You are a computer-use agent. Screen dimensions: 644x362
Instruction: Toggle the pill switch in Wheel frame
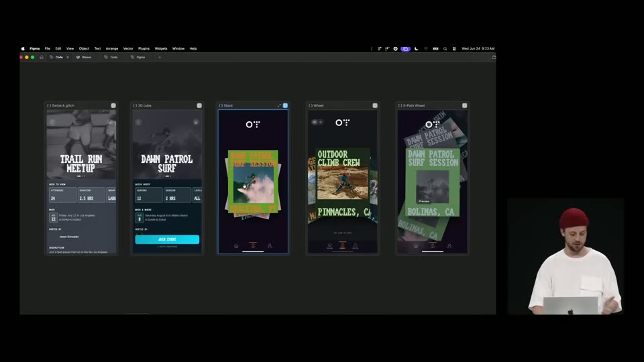point(317,122)
